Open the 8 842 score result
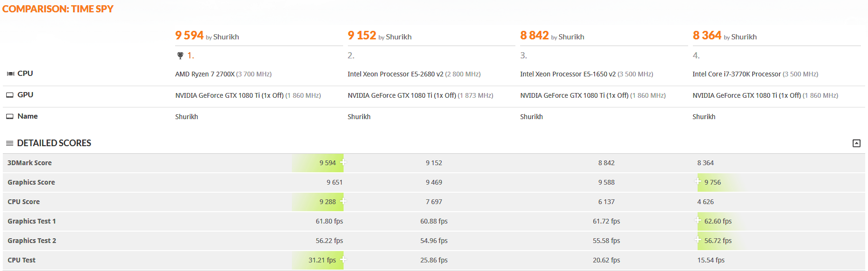868x271 pixels. click(x=534, y=36)
